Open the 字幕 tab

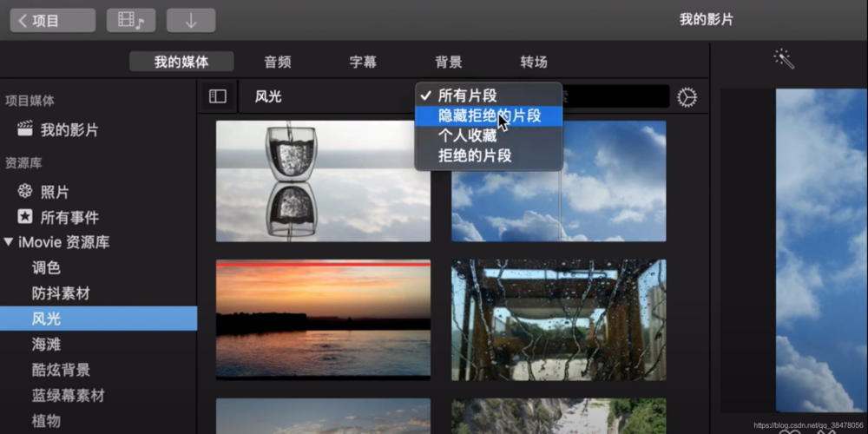point(363,62)
